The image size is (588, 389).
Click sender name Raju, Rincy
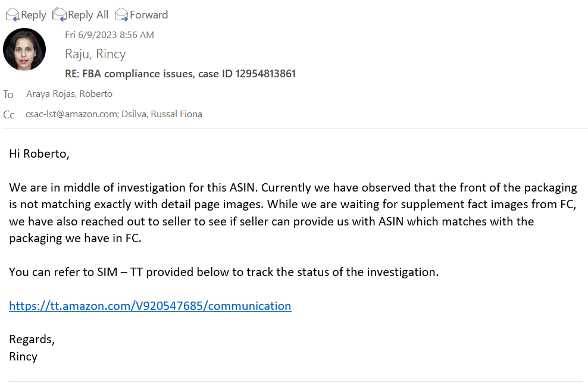tap(95, 54)
